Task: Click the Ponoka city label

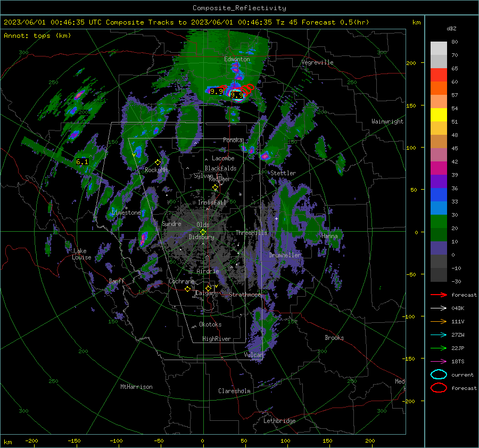Action: (233, 140)
